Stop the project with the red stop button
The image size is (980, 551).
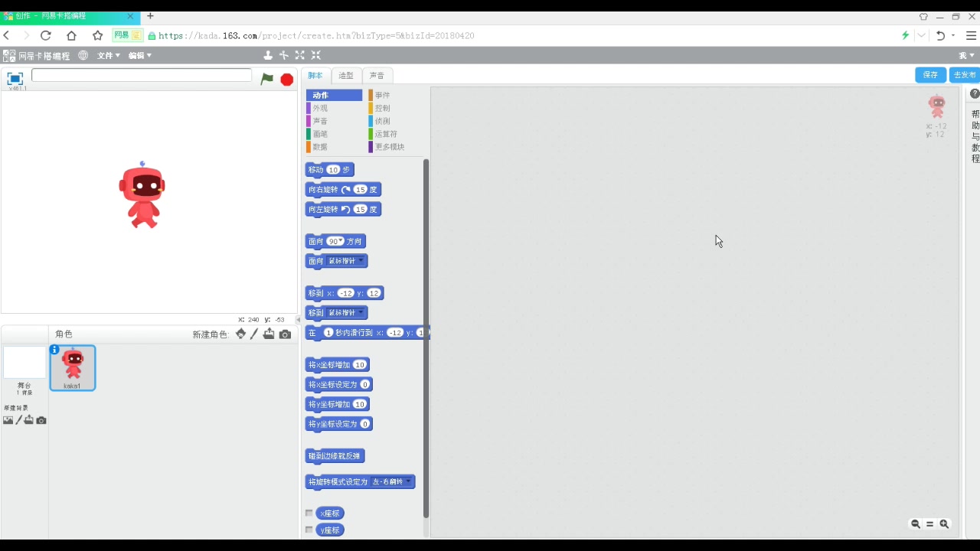pyautogui.click(x=286, y=79)
